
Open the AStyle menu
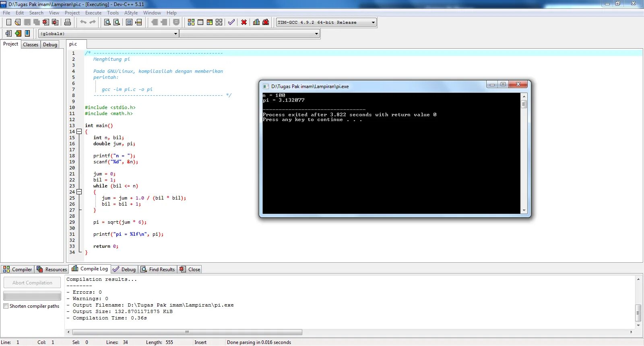click(131, 13)
